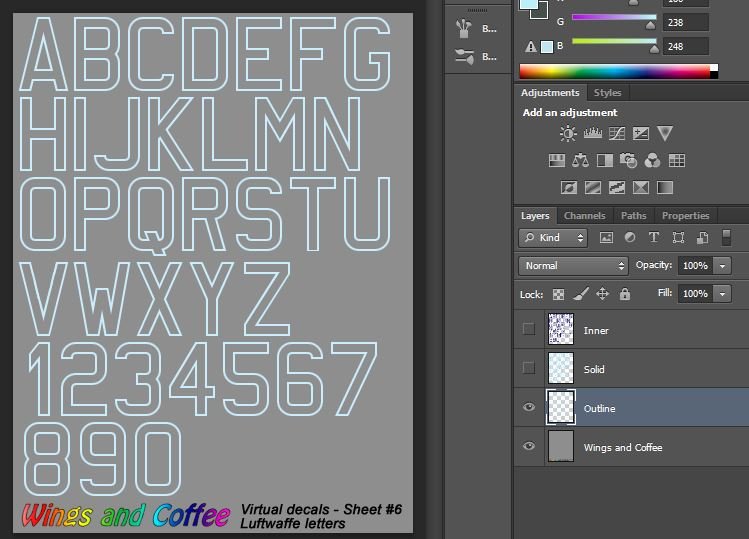Add a Black & White adjustment
Image resolution: width=749 pixels, height=539 pixels.
click(x=605, y=161)
